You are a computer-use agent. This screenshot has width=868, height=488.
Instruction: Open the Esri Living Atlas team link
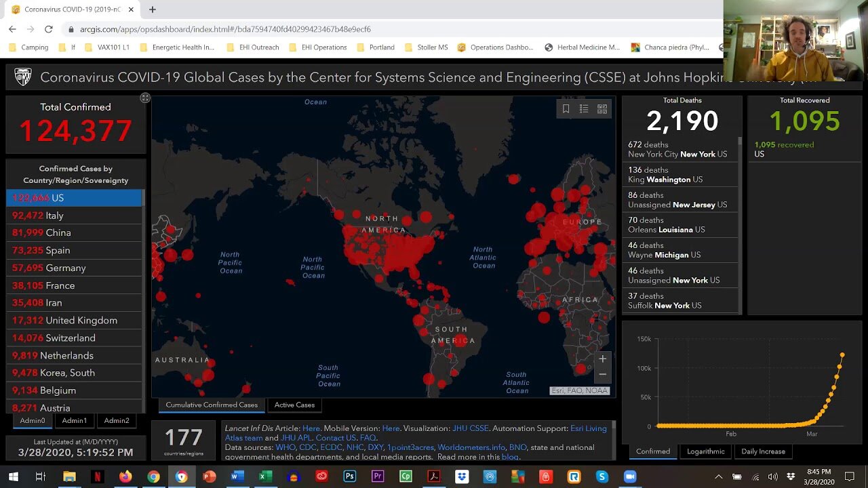tap(416, 433)
